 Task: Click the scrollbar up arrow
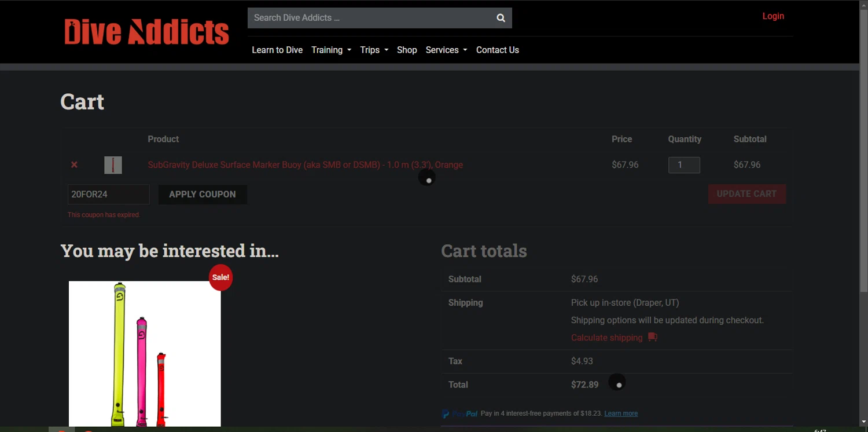pyautogui.click(x=863, y=5)
